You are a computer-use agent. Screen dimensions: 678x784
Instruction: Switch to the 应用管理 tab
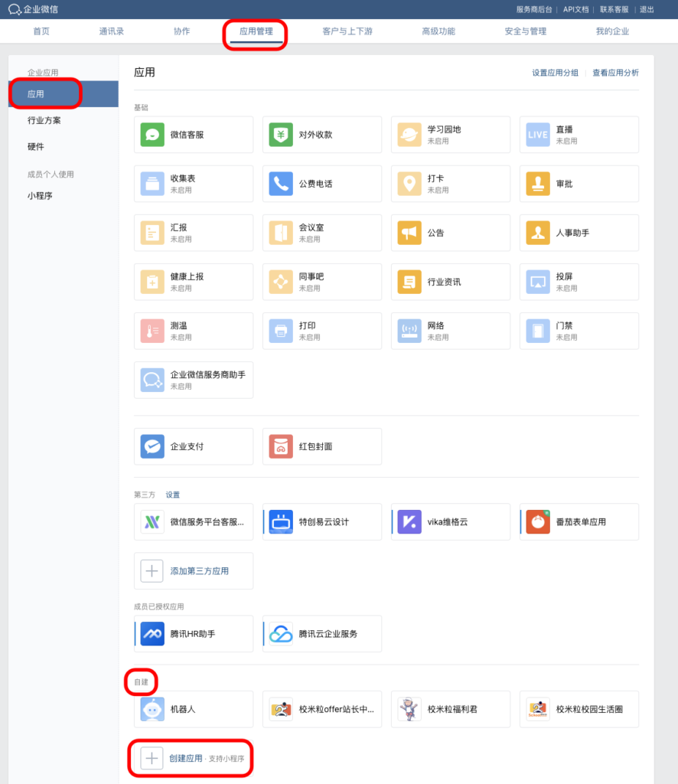[x=256, y=31]
